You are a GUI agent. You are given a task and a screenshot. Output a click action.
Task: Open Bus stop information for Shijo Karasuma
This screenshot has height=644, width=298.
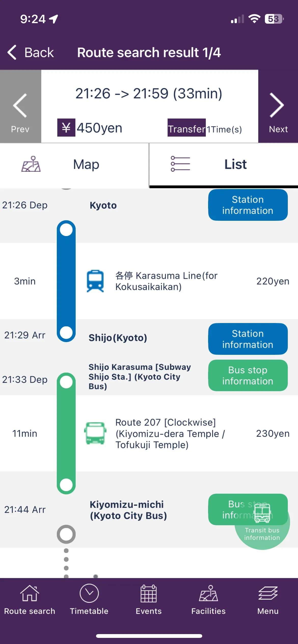click(x=247, y=376)
